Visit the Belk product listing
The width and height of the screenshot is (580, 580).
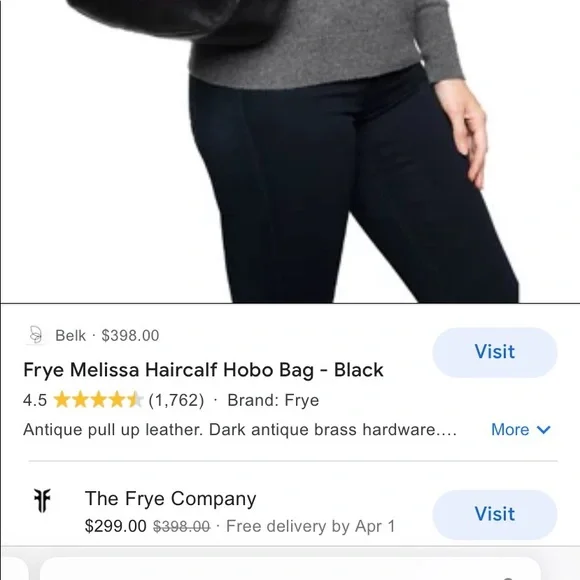495,352
